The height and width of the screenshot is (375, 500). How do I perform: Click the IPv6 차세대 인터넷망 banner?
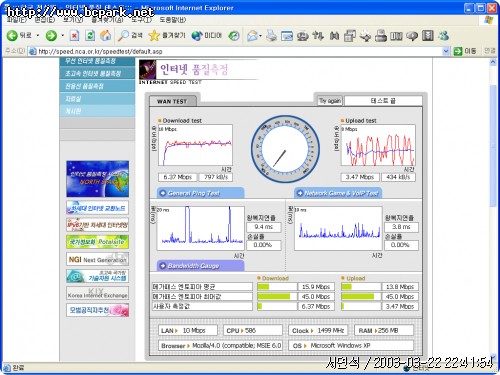coord(97,225)
